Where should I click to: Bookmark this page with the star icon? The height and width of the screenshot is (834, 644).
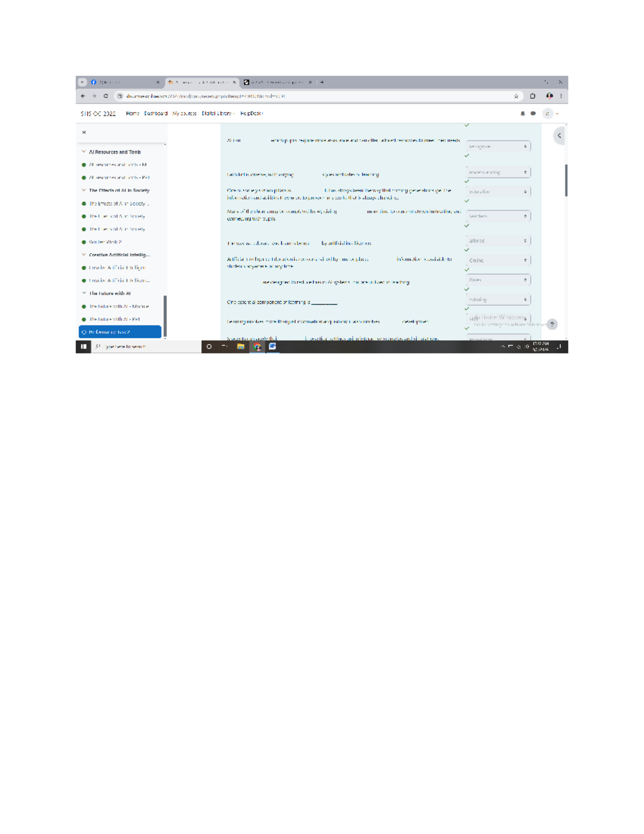coord(516,96)
